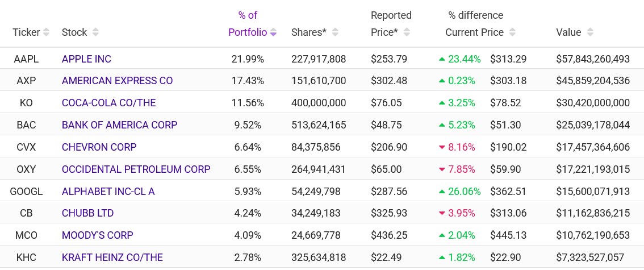The width and height of the screenshot is (644, 270).
Task: Click the 26.06% difference value
Action: [x=465, y=191]
